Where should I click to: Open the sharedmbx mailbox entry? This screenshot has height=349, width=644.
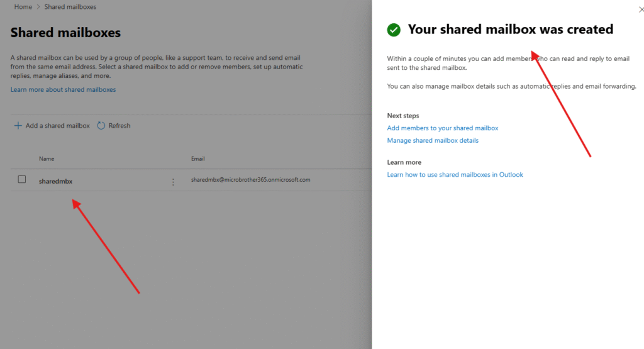(55, 181)
